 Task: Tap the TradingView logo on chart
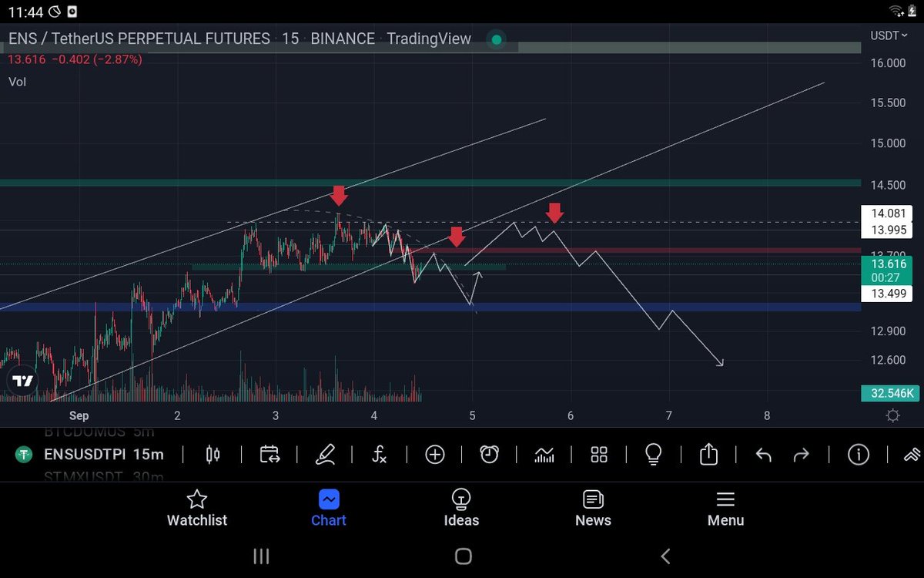tap(22, 381)
